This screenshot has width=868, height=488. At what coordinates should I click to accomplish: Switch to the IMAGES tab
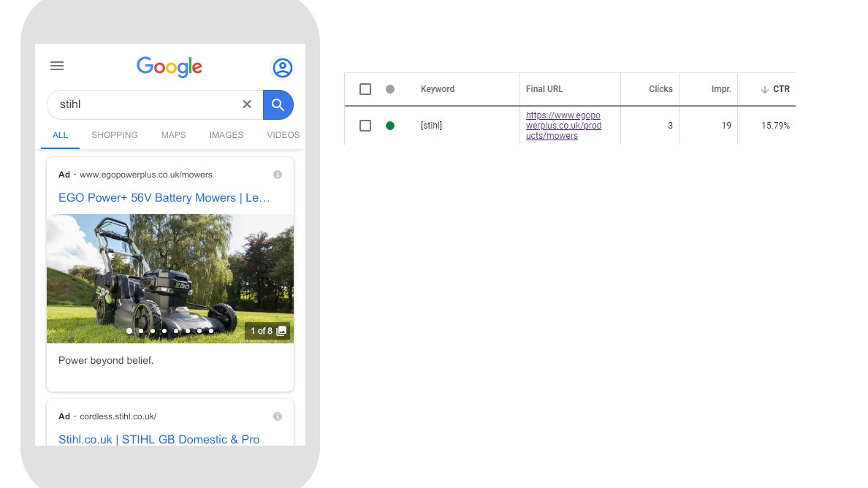tap(226, 135)
